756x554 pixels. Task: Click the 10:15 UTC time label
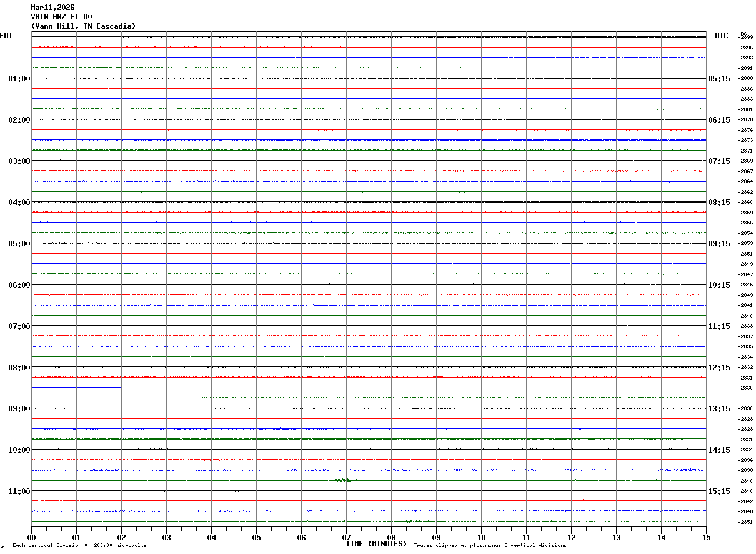point(719,285)
